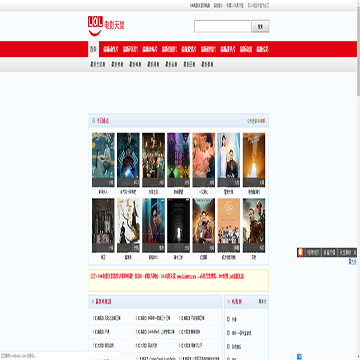Viewport: 360px width, 360px height.
Task: Tick the second checkbox in the right sidebar list
Action: [228, 333]
